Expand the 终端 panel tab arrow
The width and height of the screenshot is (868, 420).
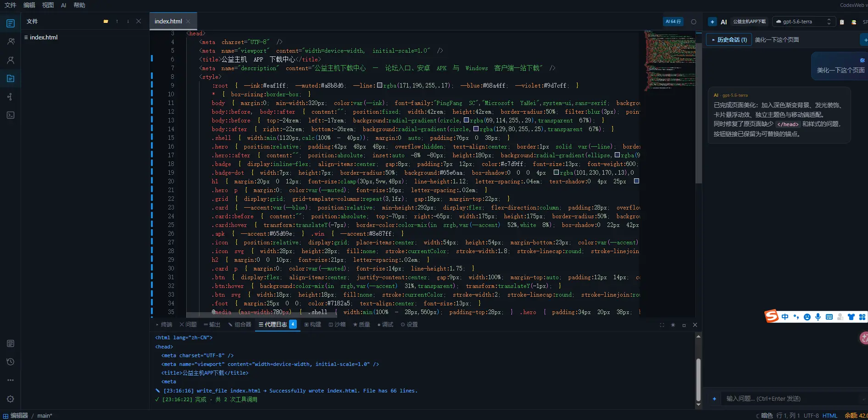(157, 325)
